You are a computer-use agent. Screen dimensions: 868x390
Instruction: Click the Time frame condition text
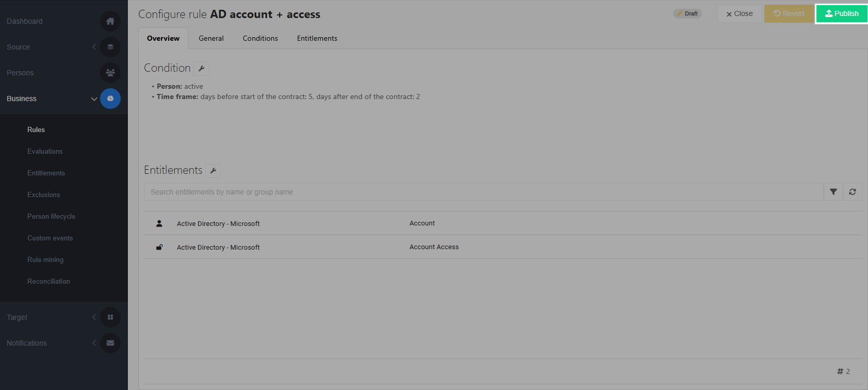click(x=288, y=96)
